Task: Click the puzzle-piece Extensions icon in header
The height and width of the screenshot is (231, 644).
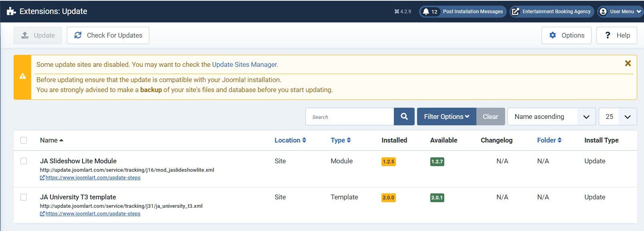Action: click(x=11, y=12)
